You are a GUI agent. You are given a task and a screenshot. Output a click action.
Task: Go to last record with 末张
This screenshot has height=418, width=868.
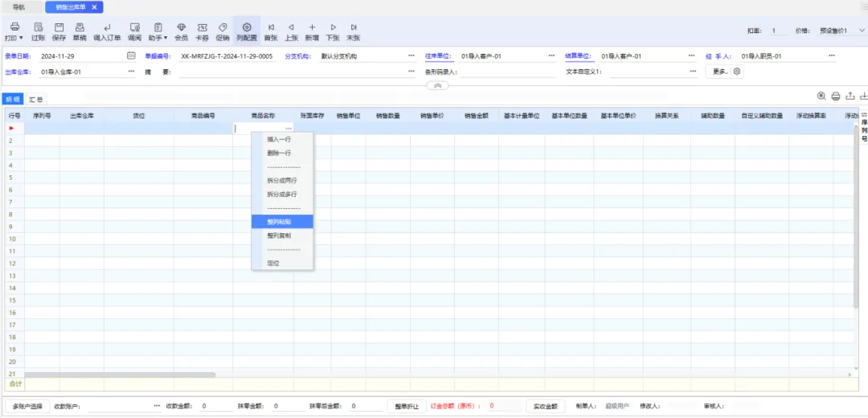click(353, 32)
